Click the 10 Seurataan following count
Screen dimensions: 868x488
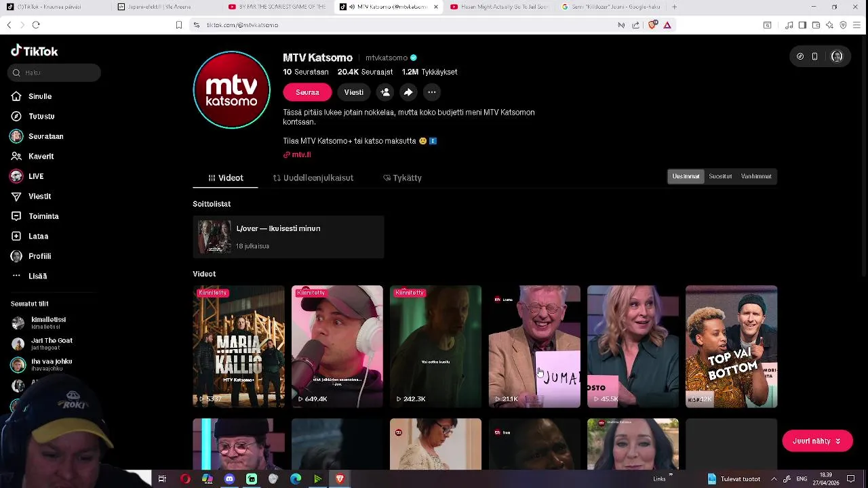(x=306, y=72)
